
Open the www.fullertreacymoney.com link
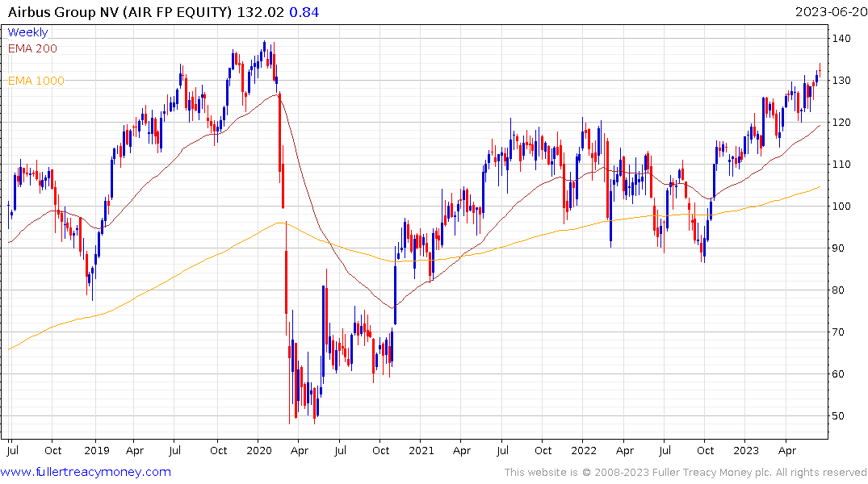(86, 472)
